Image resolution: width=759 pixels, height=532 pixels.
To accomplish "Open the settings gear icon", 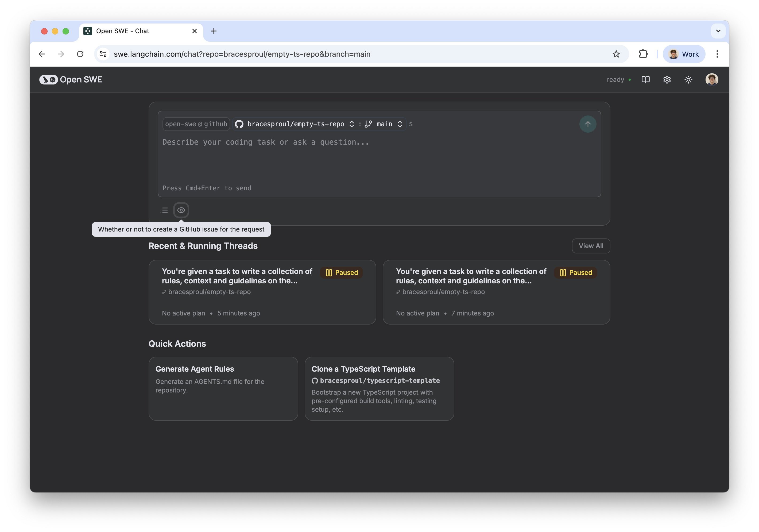I will [x=667, y=79].
